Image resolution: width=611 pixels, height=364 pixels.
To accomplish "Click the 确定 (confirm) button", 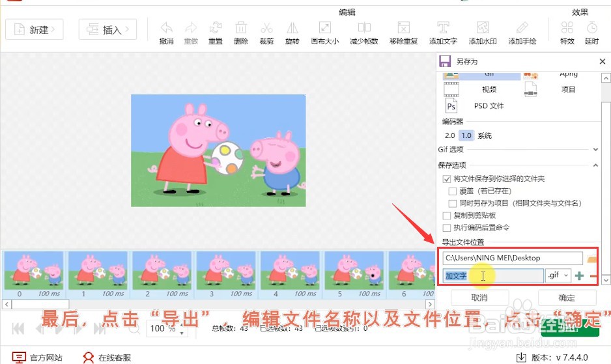I will click(567, 298).
